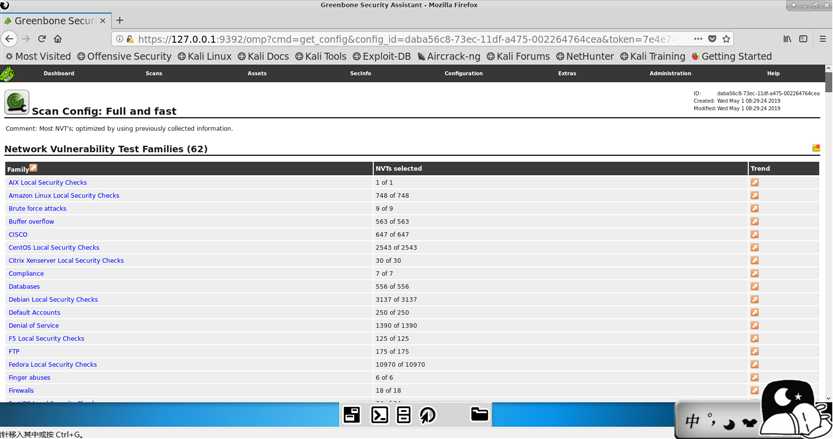The width and height of the screenshot is (833, 439).
Task: Click the Greenbone logo icon in navbar
Action: 7,73
